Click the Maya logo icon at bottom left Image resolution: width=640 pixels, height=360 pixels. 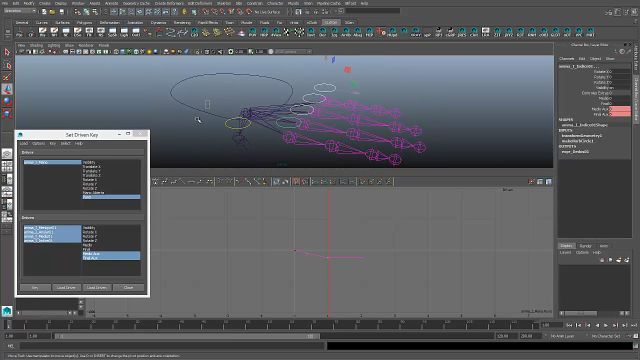(7, 311)
